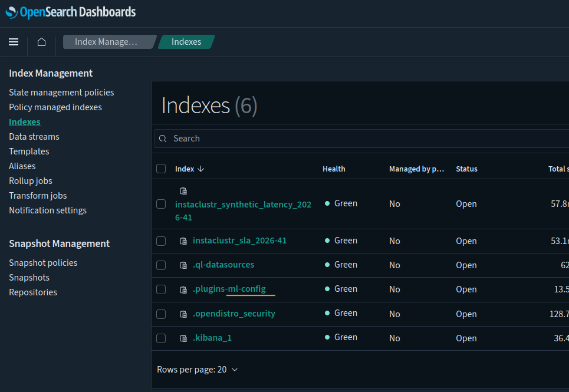The image size is (569, 392).
Task: Open the hamburger navigation menu
Action: 14,42
